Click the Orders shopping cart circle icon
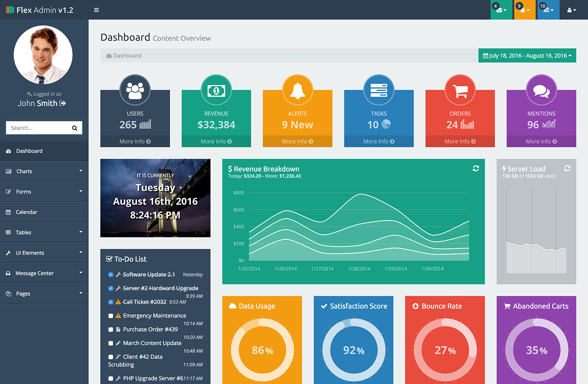Viewport: 588px width, 384px height. (x=460, y=91)
